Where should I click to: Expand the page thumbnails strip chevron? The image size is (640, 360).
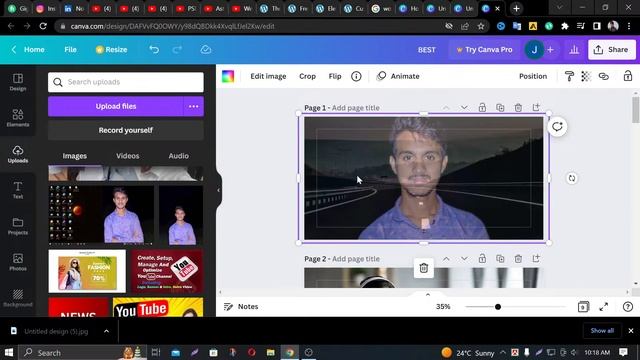428,294
